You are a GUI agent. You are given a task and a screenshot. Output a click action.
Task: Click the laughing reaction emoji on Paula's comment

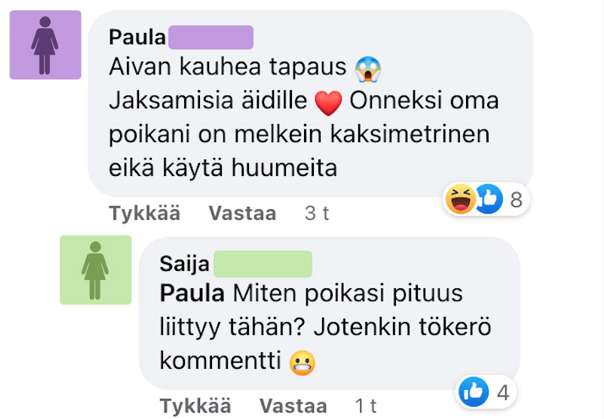point(461,200)
